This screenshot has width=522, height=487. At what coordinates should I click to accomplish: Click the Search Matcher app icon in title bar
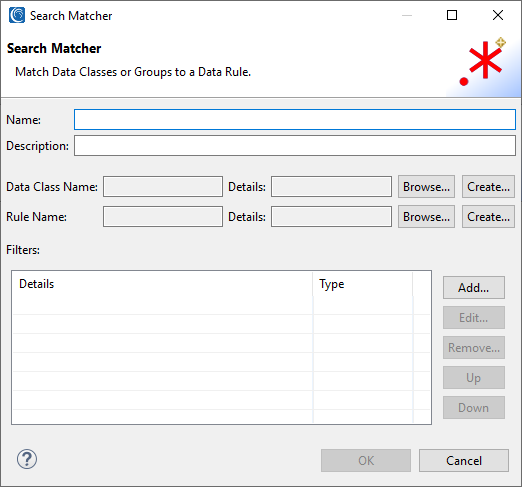pyautogui.click(x=17, y=15)
